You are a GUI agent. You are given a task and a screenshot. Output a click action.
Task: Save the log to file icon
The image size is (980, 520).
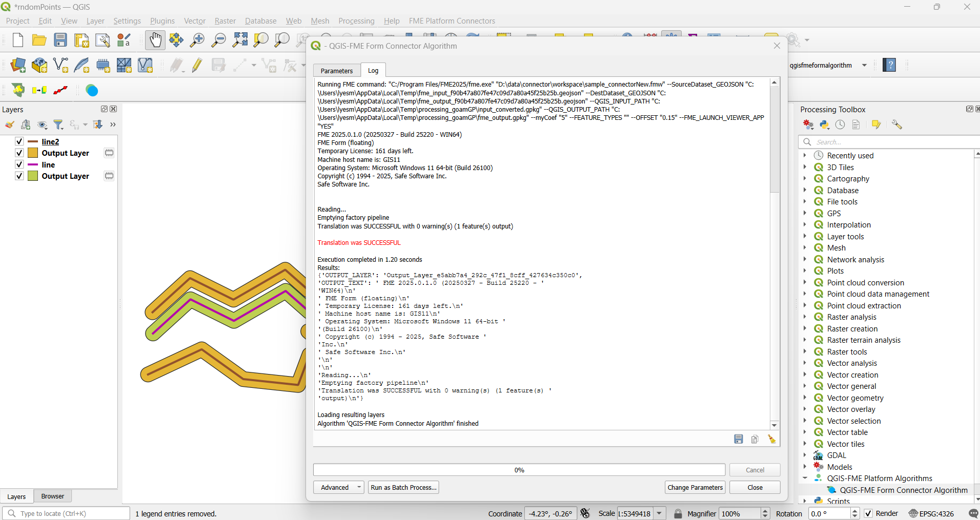(x=739, y=439)
